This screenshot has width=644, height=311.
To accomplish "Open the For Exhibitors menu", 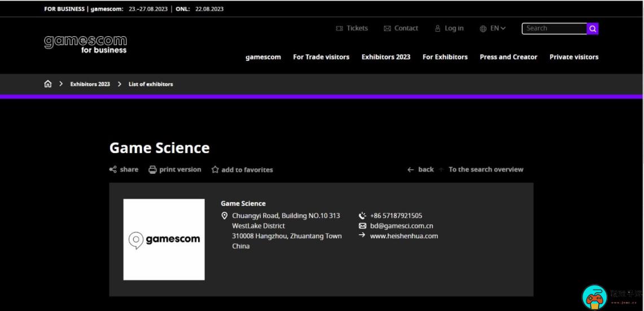I will (x=445, y=57).
